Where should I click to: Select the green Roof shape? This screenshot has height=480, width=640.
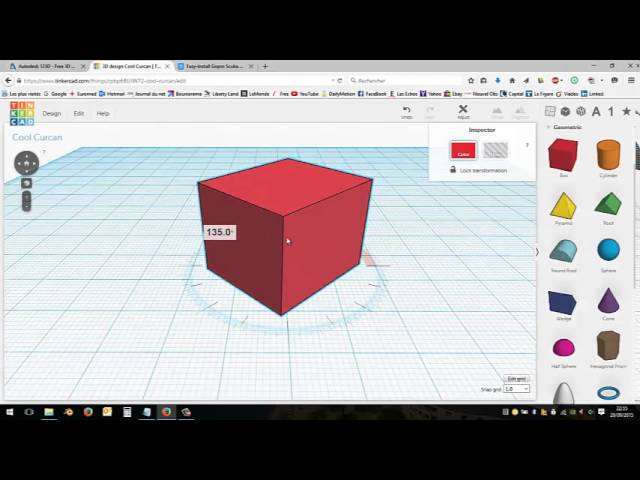click(608, 204)
